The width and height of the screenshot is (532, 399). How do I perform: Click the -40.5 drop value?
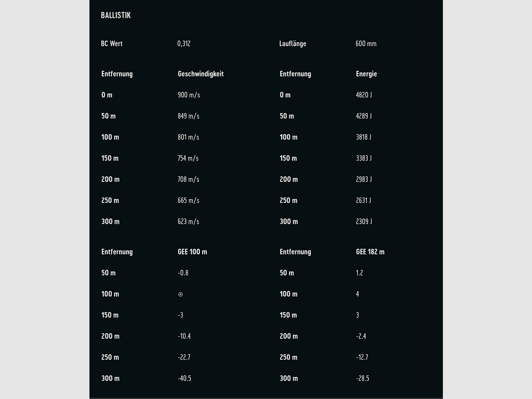point(184,378)
